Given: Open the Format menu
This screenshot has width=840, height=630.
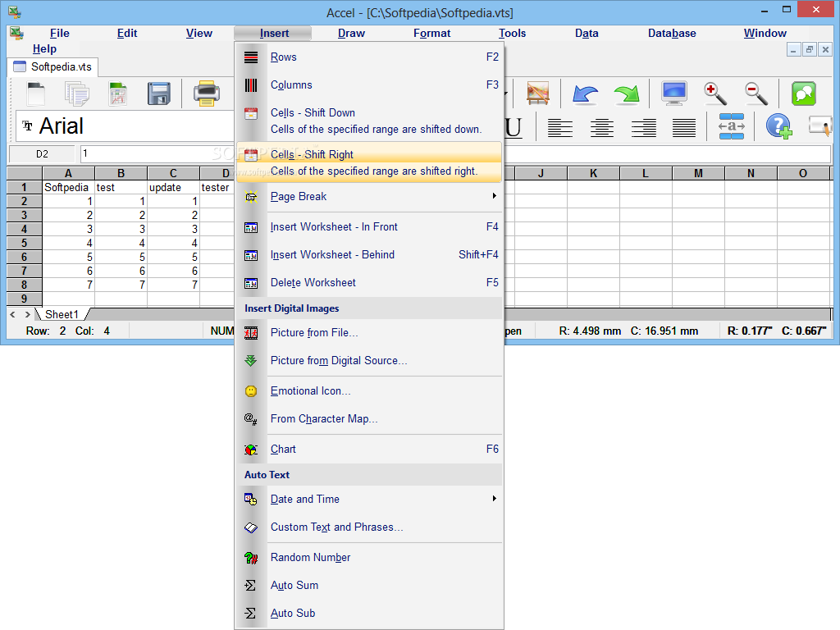Looking at the screenshot, I should (432, 33).
